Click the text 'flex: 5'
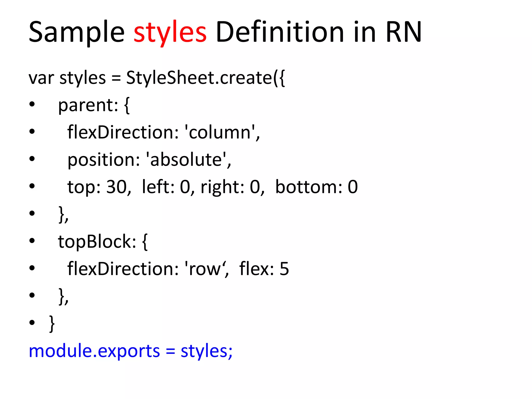 [264, 269]
